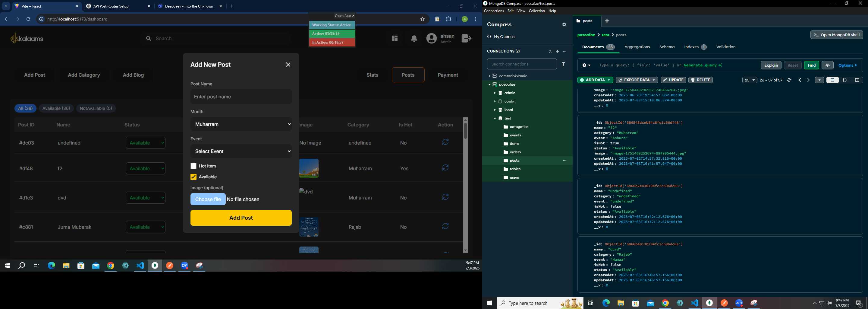The width and height of the screenshot is (868, 309).
Task: Click the posts table vertical scrollbar
Action: click(465, 131)
